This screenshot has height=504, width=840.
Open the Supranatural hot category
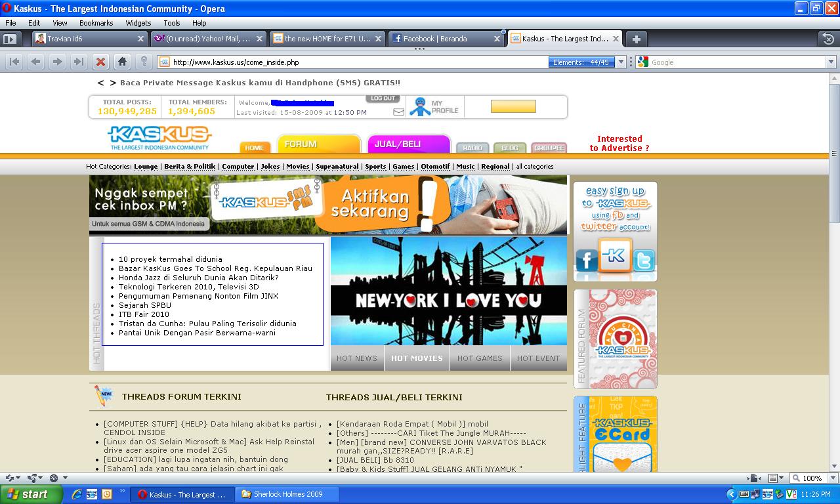pos(337,167)
